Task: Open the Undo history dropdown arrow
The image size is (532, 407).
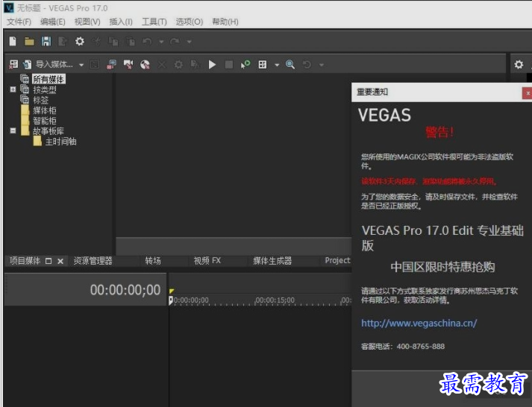Action: 161,42
